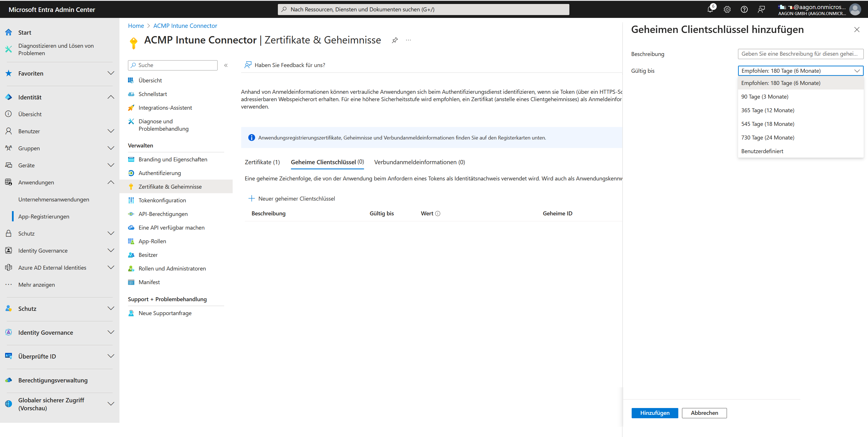
Task: Open the settings gear in the top bar
Action: pyautogui.click(x=727, y=9)
